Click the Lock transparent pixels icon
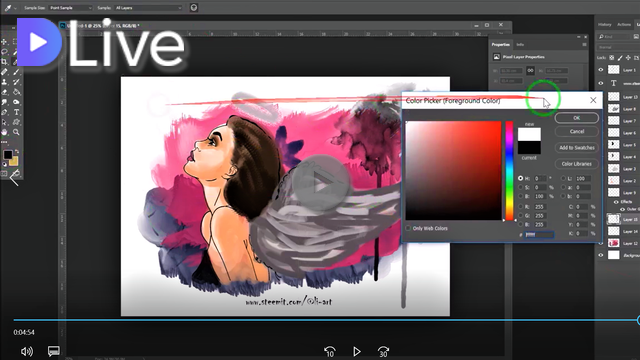 (611, 58)
